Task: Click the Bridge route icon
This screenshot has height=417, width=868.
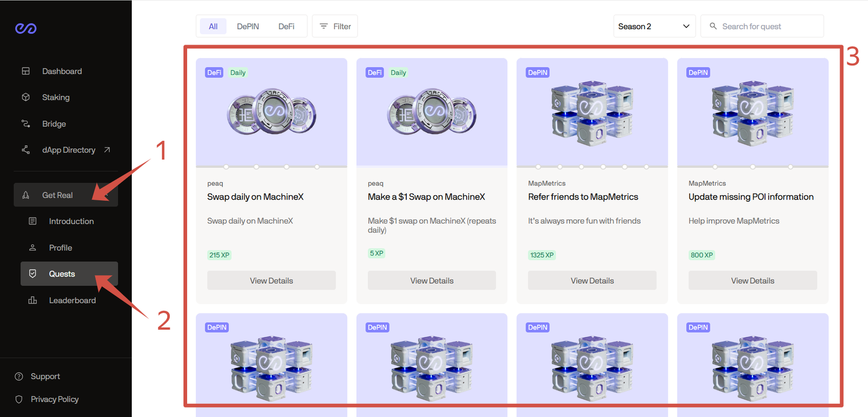Action: (25, 124)
